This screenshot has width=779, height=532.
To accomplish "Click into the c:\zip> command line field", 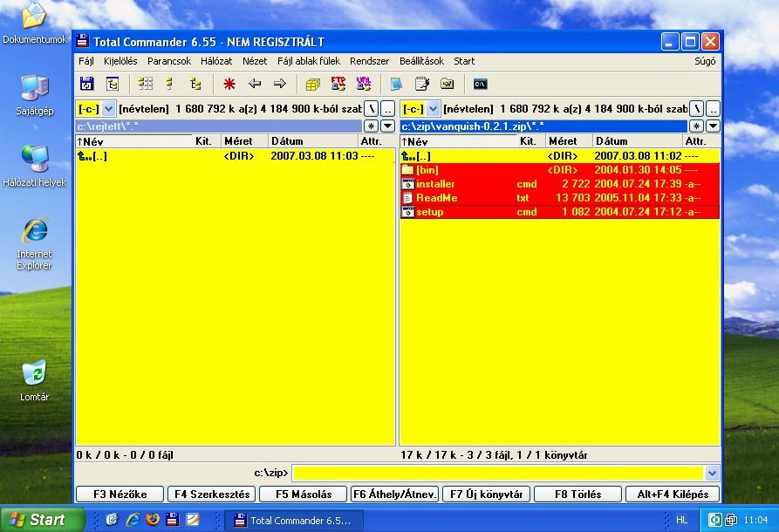I will 498,473.
